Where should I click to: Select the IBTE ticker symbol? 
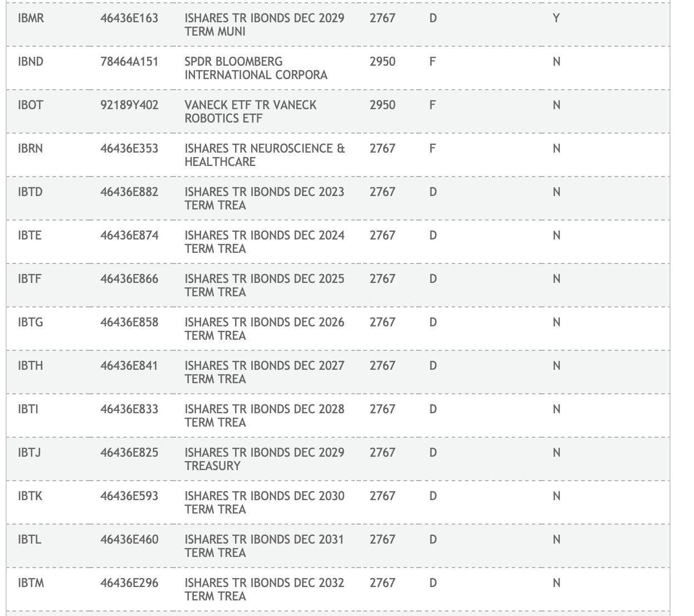(x=30, y=235)
